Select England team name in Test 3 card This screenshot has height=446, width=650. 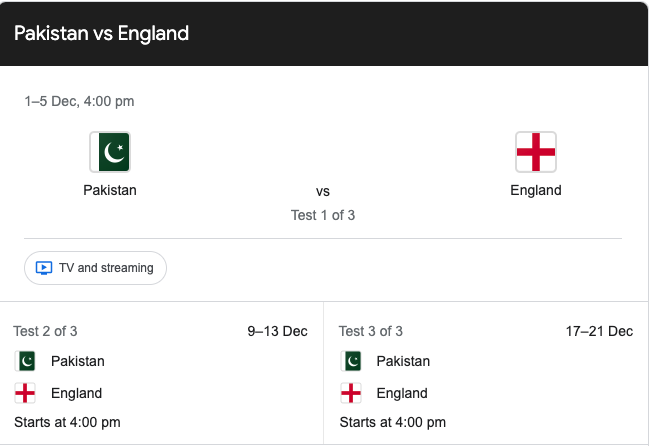click(x=402, y=393)
